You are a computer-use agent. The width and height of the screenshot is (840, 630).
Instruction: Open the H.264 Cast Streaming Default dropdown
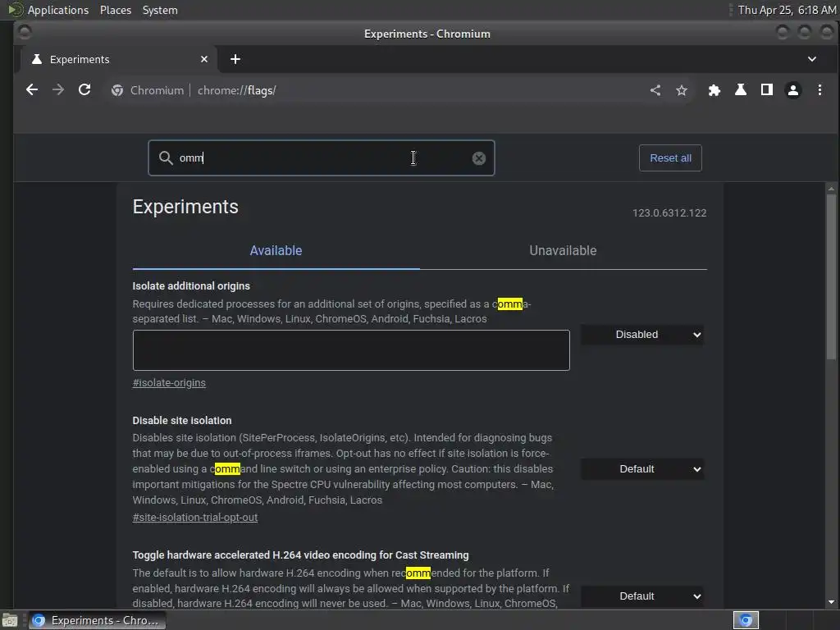[x=642, y=596]
